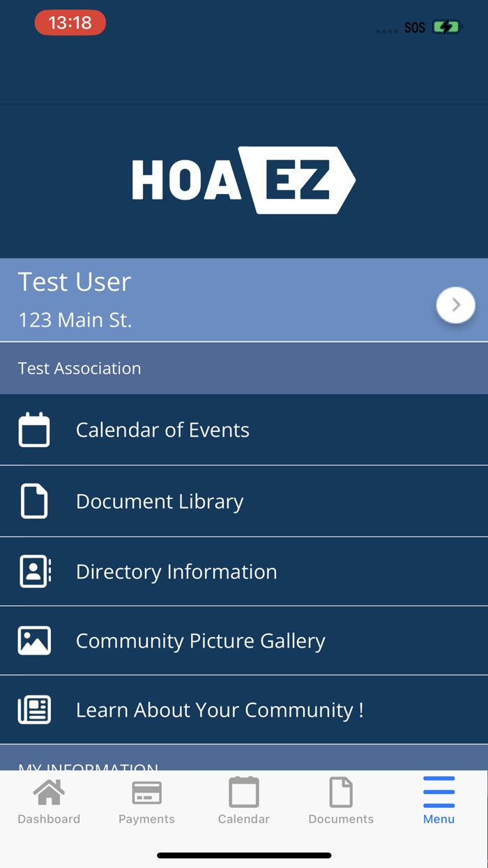Open the Documents file icon in the bottom bar
The image size is (488, 868).
341,793
